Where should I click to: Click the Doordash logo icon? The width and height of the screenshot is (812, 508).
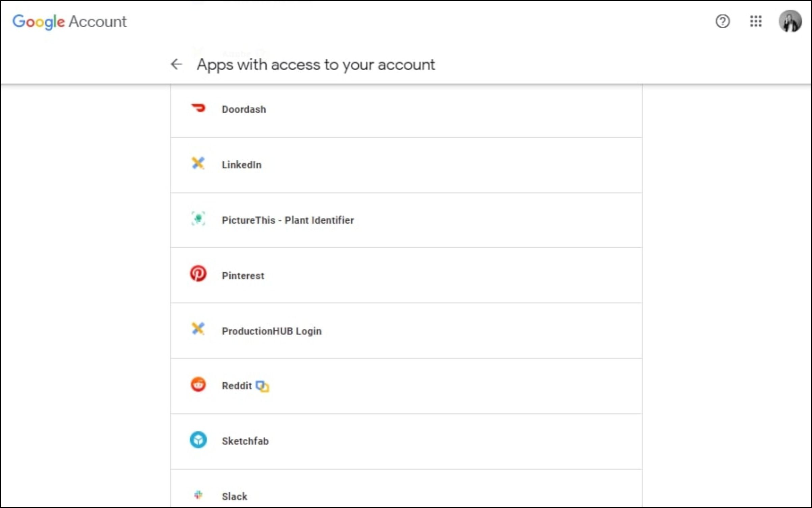pos(198,108)
